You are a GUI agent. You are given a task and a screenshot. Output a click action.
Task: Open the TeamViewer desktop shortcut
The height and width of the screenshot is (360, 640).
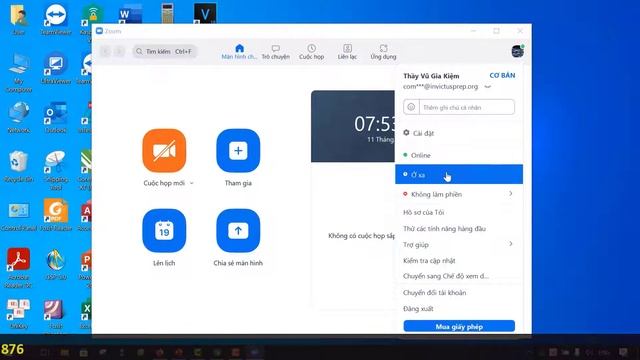[56, 19]
